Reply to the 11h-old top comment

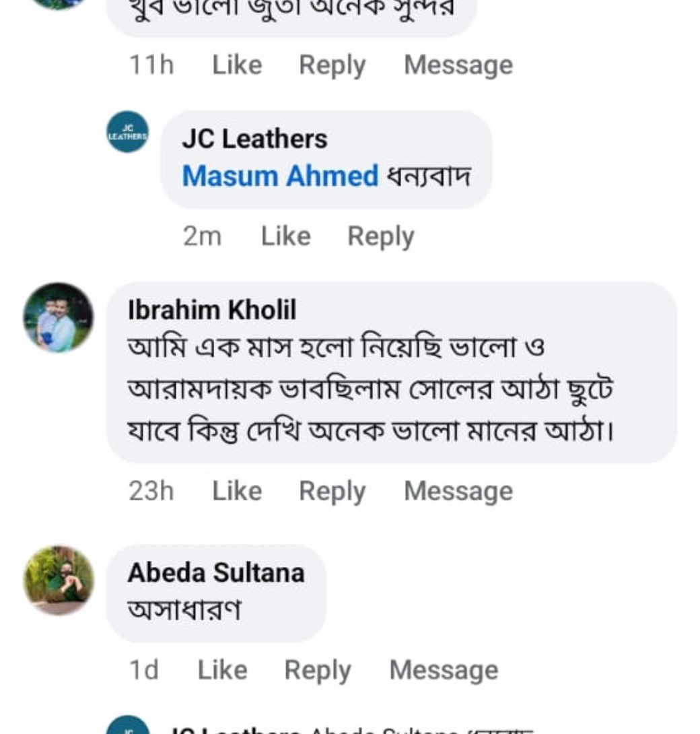coord(332,65)
